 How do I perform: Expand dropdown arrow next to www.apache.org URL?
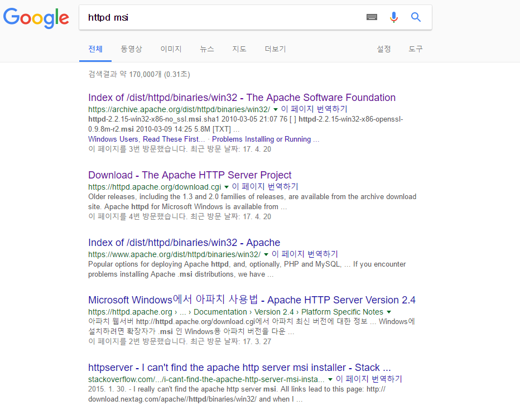pyautogui.click(x=266, y=254)
